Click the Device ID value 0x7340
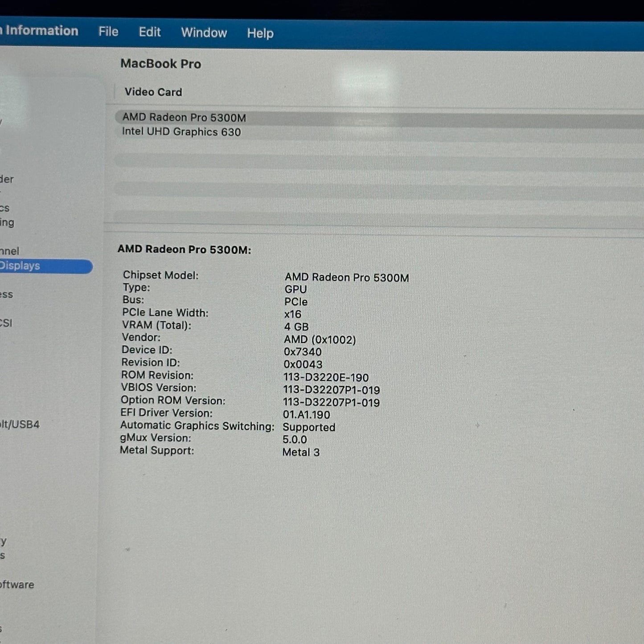Viewport: 644px width, 644px height. (303, 352)
